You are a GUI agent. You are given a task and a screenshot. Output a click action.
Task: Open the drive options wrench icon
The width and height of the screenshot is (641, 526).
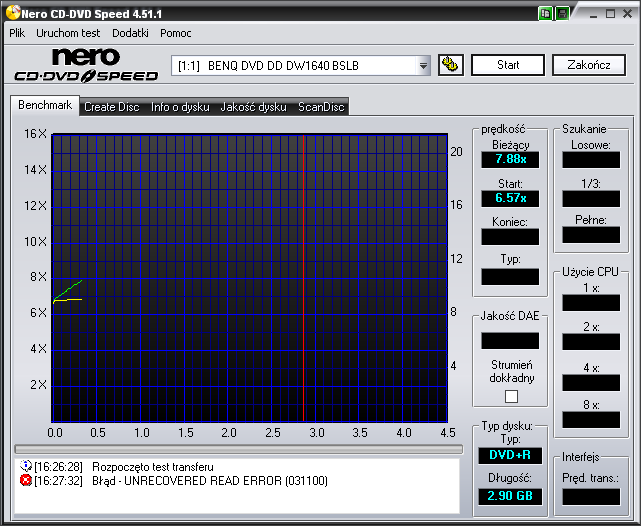point(451,65)
